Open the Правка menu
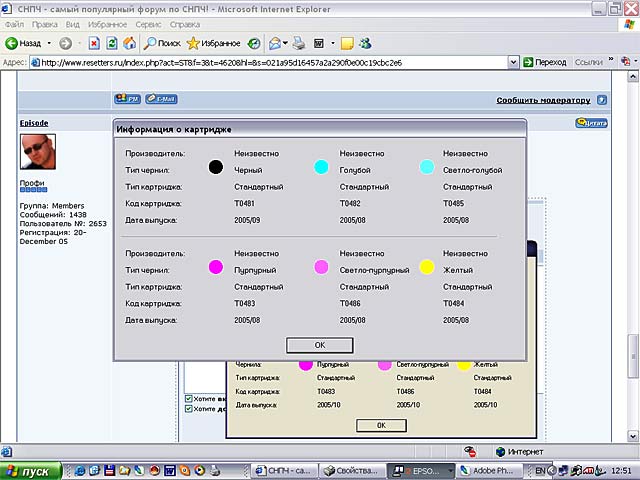Screen dimensions: 640x480 tap(45, 24)
